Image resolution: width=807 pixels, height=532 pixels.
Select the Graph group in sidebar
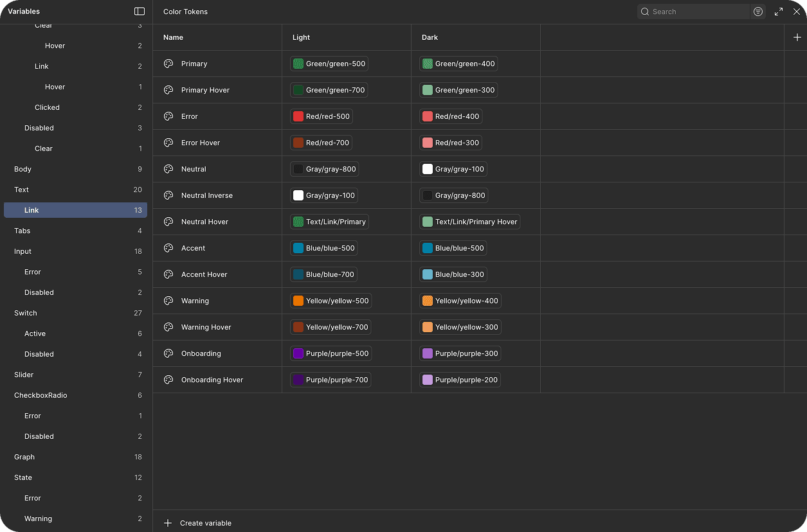[76, 457]
